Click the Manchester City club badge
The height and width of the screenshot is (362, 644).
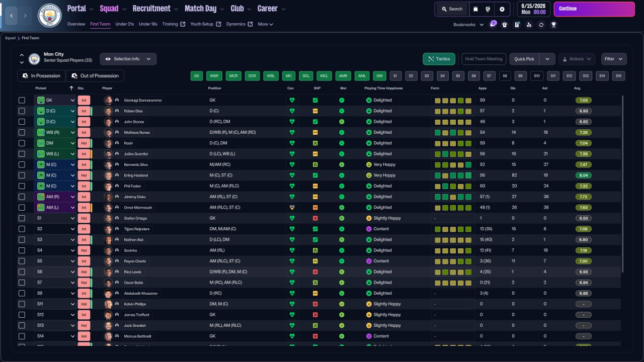49,16
